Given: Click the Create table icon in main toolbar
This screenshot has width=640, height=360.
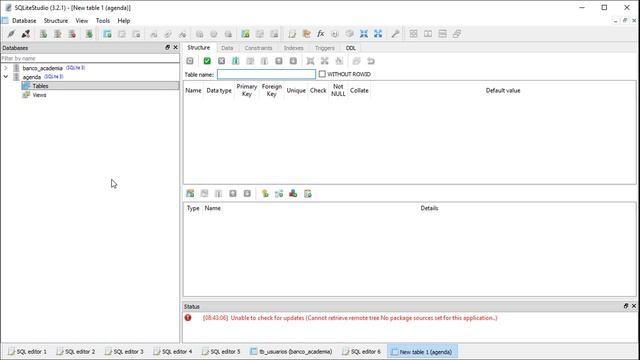Looking at the screenshot, I should (107, 34).
